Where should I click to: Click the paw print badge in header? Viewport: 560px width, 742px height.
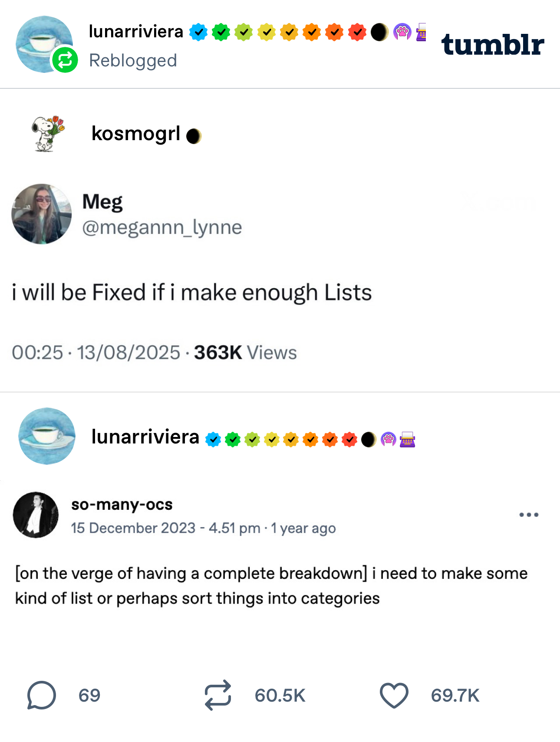[402, 32]
